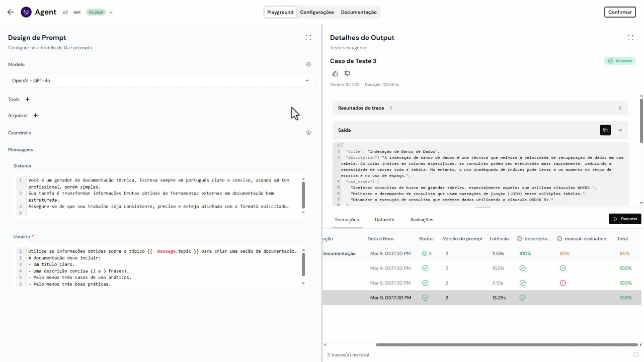Click the Confirmar button
This screenshot has height=362, width=644.
coord(620,12)
